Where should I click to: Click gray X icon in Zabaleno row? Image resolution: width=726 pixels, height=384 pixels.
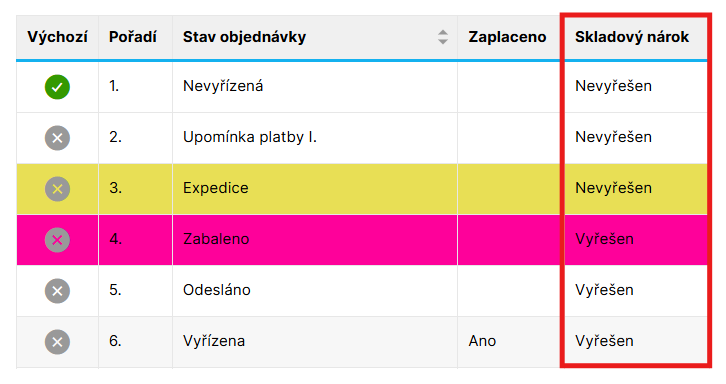(x=57, y=240)
